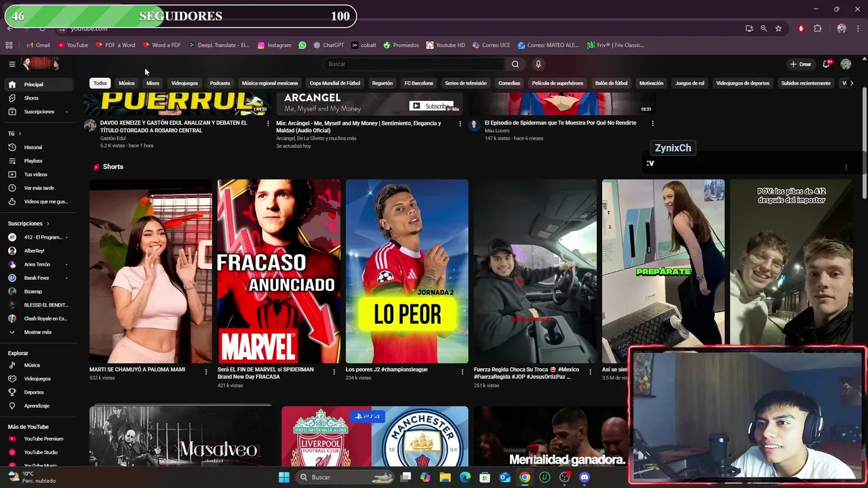Go to Principal in sidebar
Image resolution: width=868 pixels, height=488 pixels.
pyautogui.click(x=39, y=85)
